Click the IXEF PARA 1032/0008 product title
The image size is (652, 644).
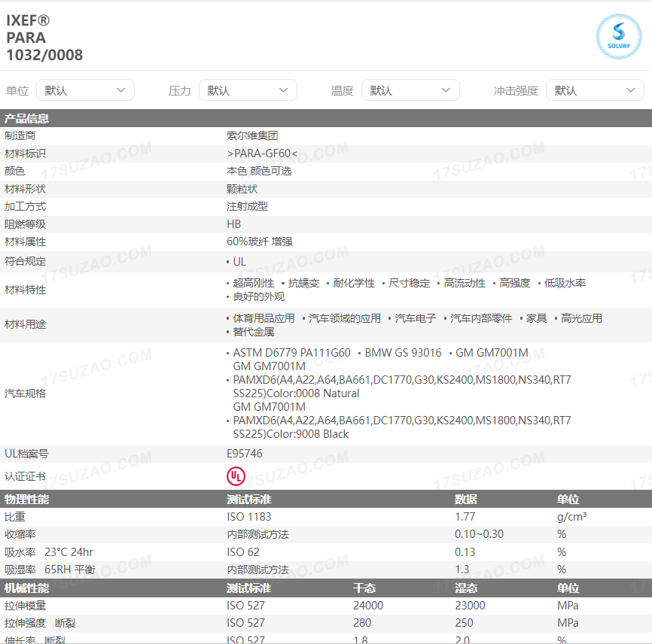[44, 38]
